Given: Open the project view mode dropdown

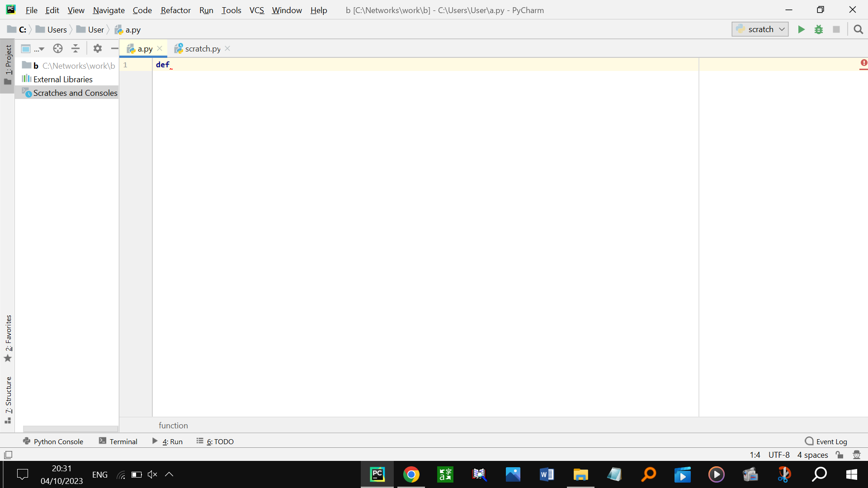Looking at the screenshot, I should tap(33, 48).
